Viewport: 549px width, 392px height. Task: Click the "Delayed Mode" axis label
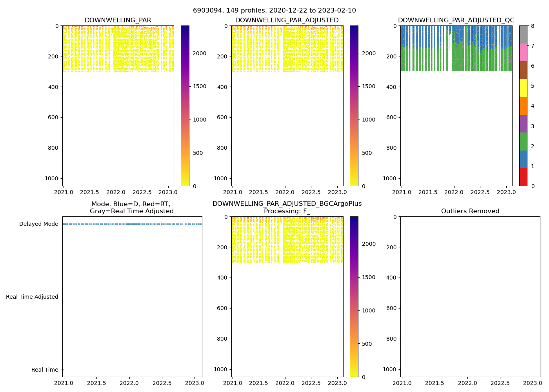pyautogui.click(x=38, y=224)
